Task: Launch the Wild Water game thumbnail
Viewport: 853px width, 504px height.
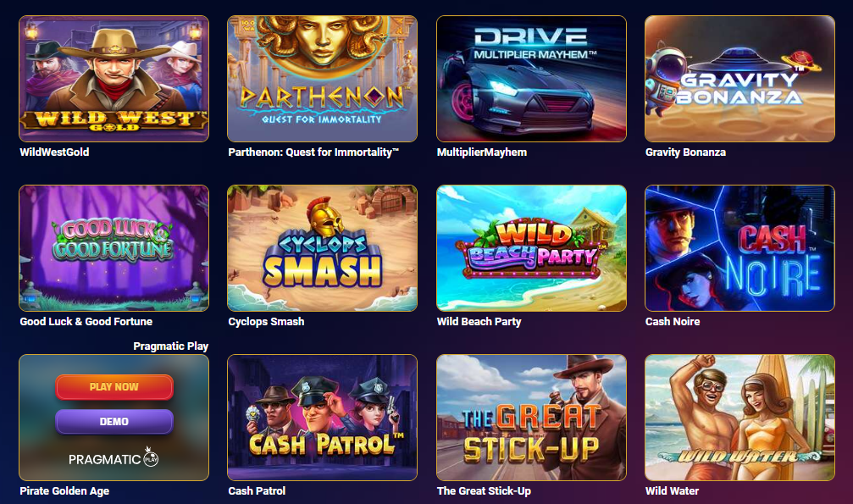Action: coord(739,418)
